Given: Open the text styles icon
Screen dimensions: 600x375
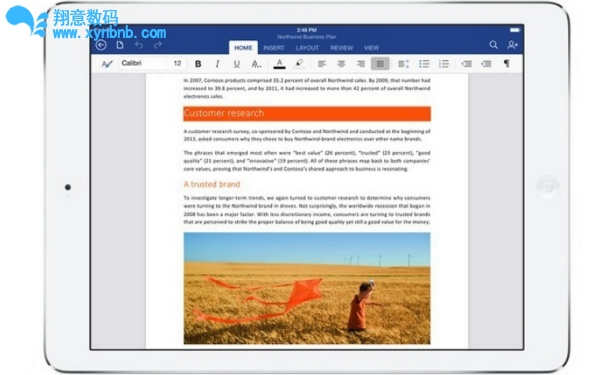Looking at the screenshot, I should [107, 64].
